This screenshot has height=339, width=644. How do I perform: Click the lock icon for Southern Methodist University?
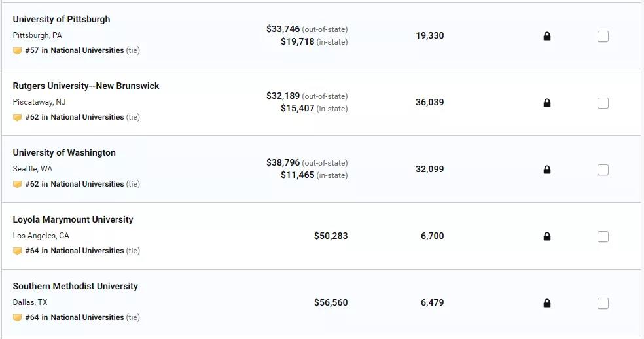546,303
